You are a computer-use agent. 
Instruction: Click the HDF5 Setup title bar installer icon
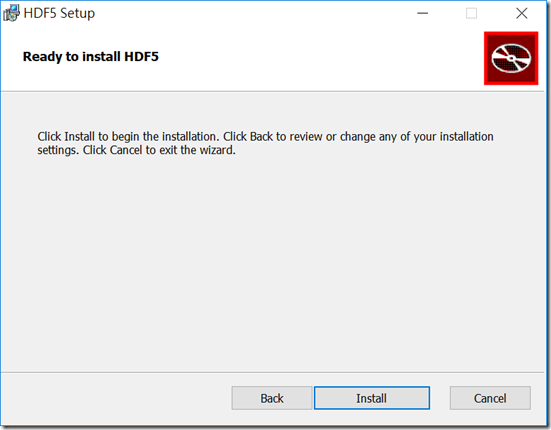point(11,13)
